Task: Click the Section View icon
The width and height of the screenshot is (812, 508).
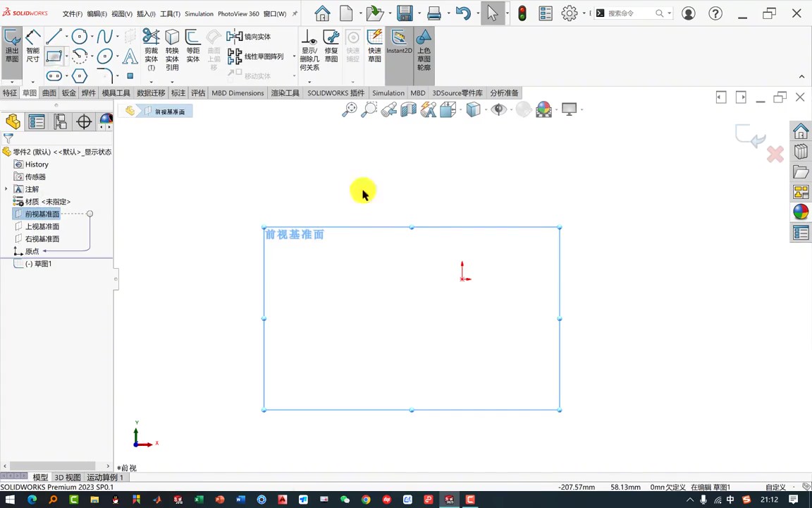Action: point(409,109)
